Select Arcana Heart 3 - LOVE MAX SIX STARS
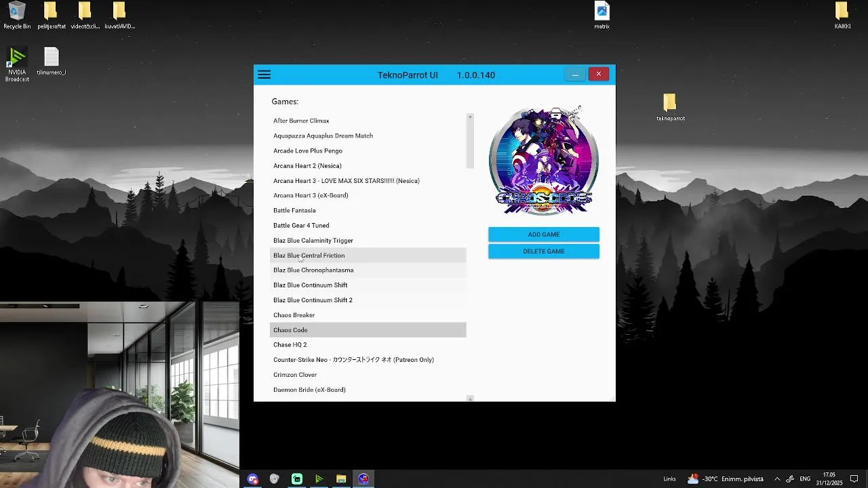Screen dimensions: 868x488 [368, 180]
